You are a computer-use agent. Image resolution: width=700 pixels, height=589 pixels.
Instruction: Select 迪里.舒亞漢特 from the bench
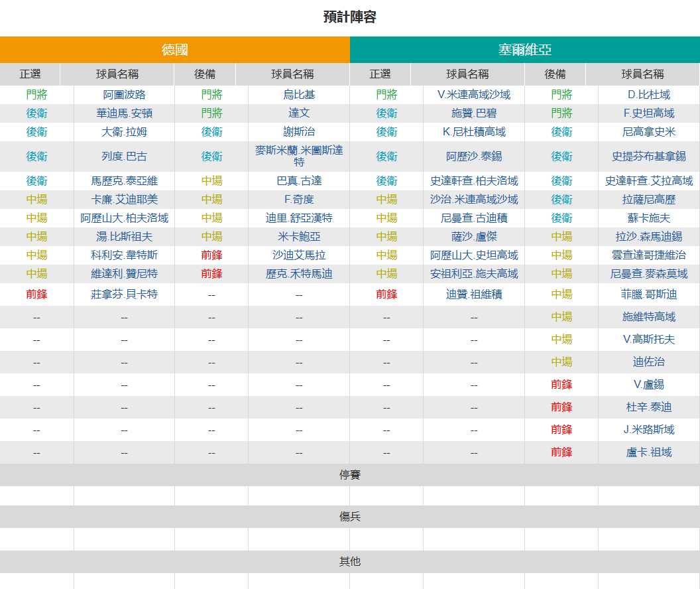pyautogui.click(x=299, y=218)
